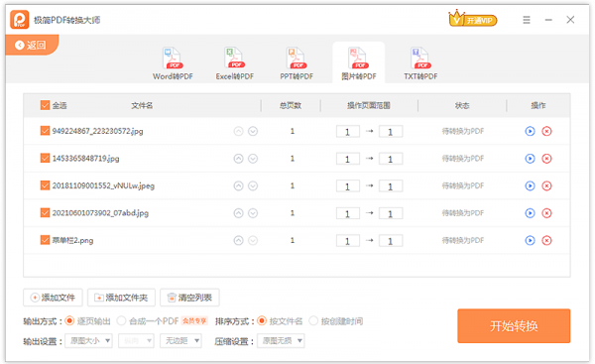This screenshot has height=364, width=595.
Task: Edit start page of 949224867_223230572.jpg
Action: [x=348, y=132]
